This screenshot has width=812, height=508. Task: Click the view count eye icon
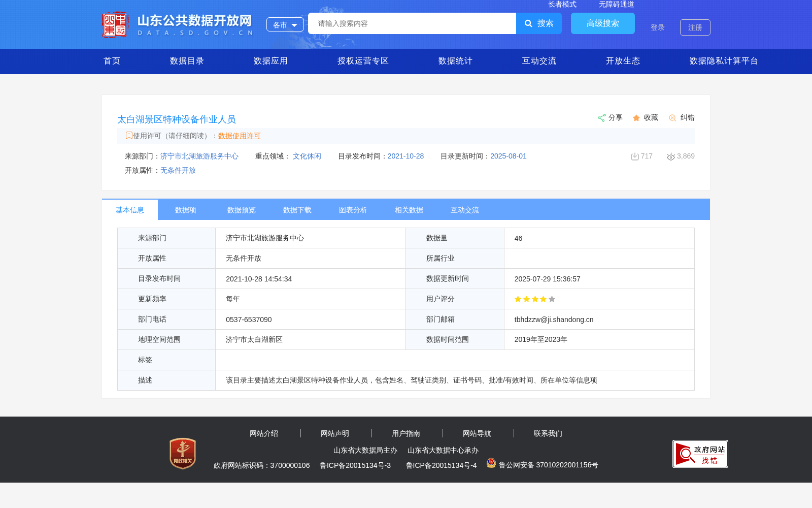point(671,156)
